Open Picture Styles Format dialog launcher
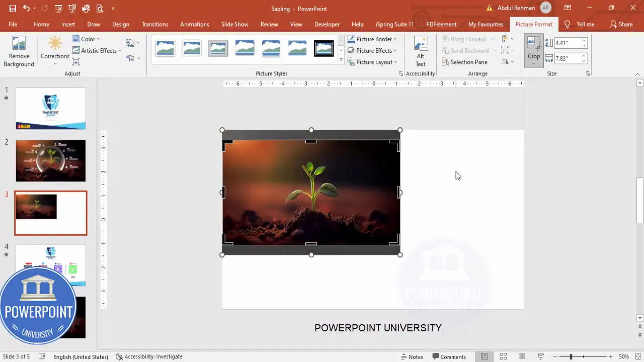This screenshot has height=362, width=644. tap(401, 74)
